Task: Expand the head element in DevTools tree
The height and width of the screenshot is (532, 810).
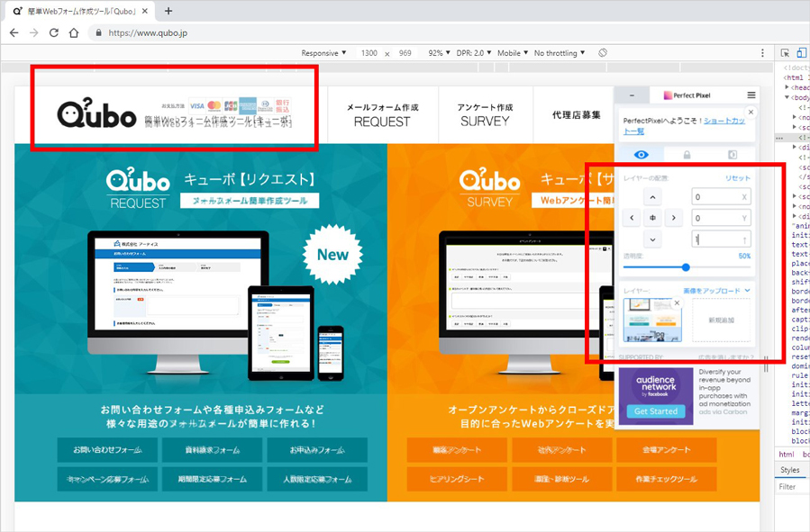Action: click(787, 87)
